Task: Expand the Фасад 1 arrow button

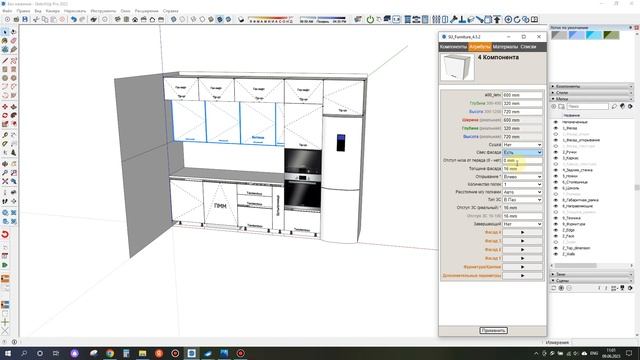Action: pyautogui.click(x=522, y=258)
